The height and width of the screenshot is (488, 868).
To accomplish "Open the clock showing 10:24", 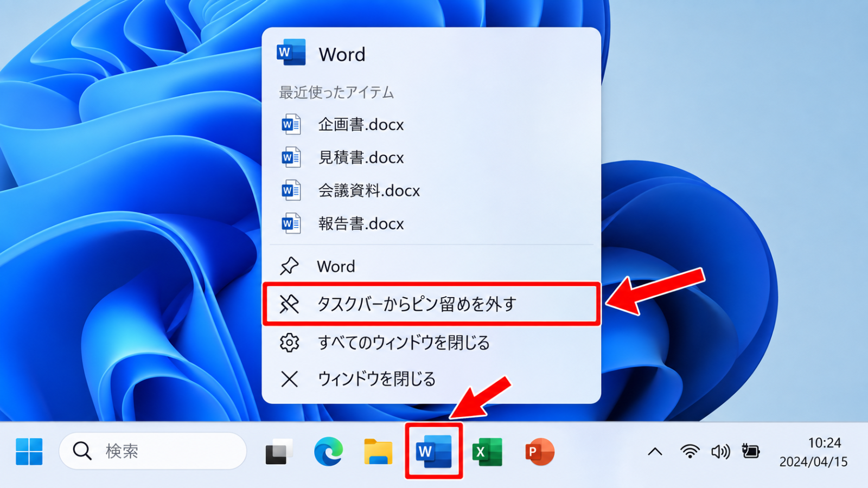I will coord(824,443).
